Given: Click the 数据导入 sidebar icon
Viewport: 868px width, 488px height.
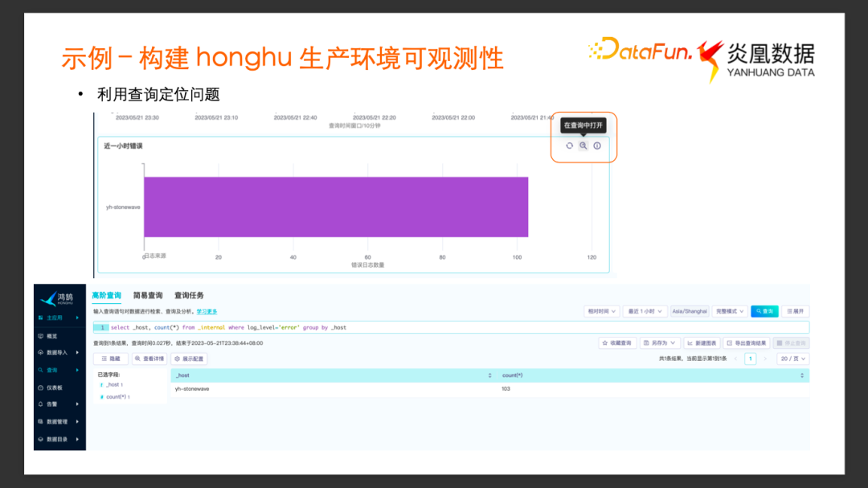Looking at the screenshot, I should click(x=40, y=352).
